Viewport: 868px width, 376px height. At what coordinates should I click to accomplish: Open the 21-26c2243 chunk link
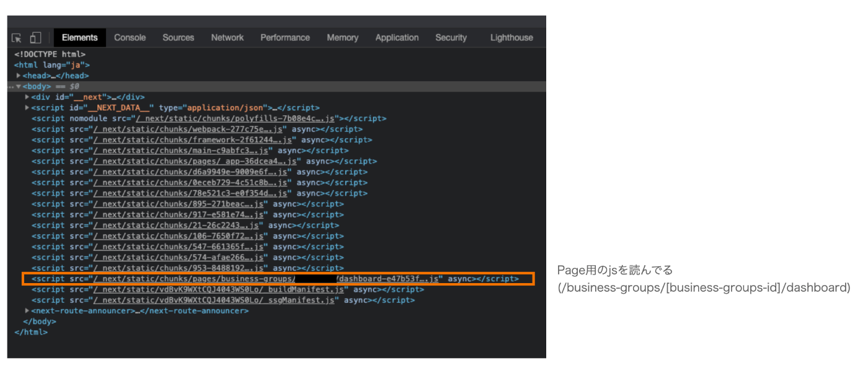point(176,225)
